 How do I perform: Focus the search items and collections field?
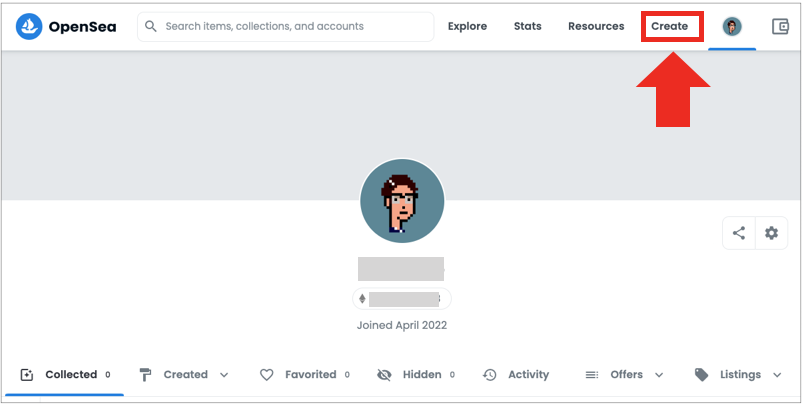click(285, 27)
